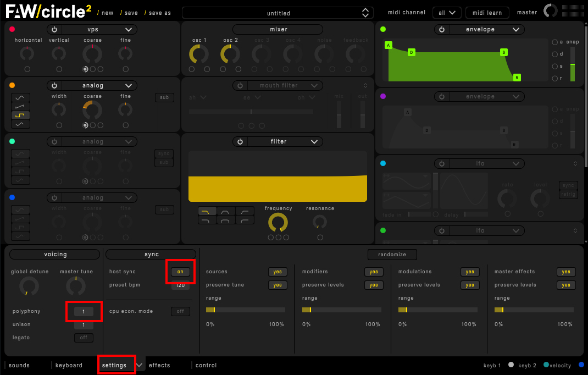Open the midi channel 'all' dropdown

(447, 13)
